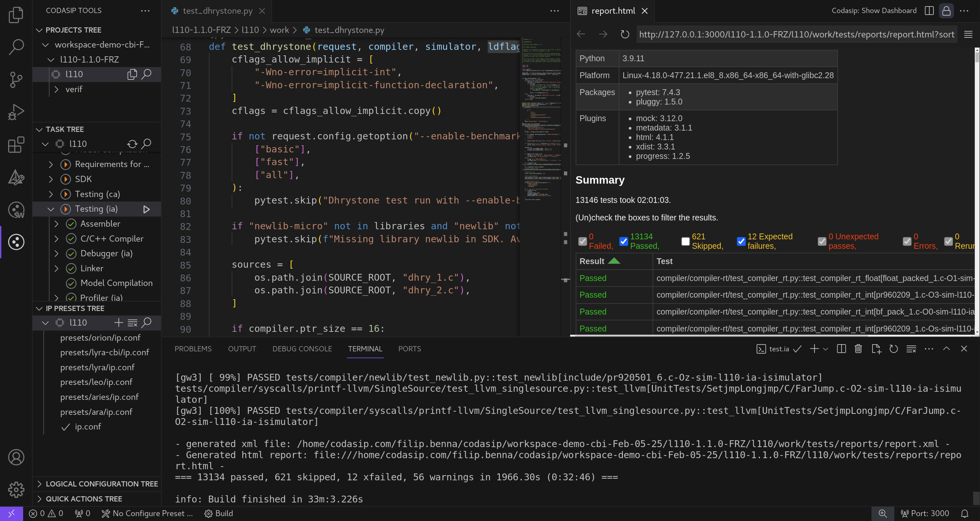Kill the test.ia terminal with trash icon
Screen dimensions: 980x521
pyautogui.click(x=858, y=349)
